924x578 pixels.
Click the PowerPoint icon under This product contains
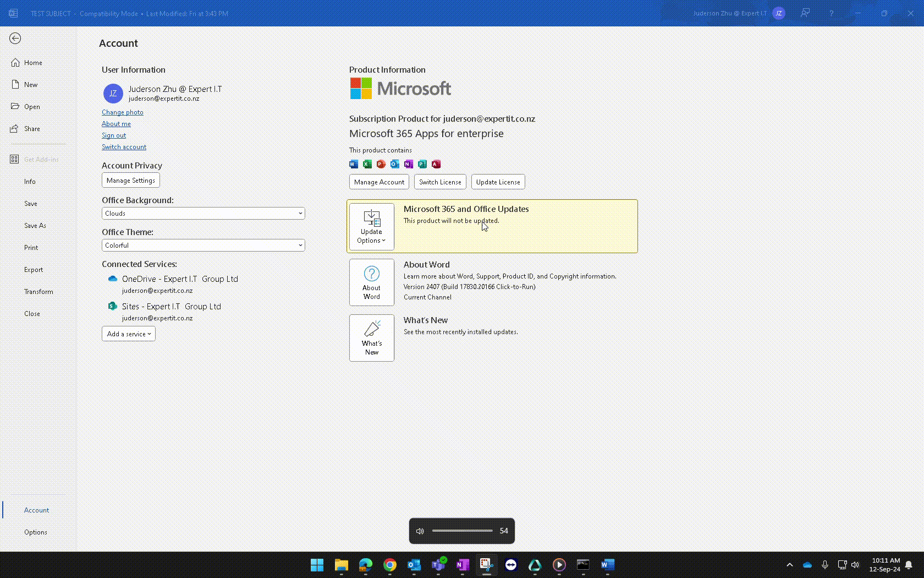tap(381, 164)
